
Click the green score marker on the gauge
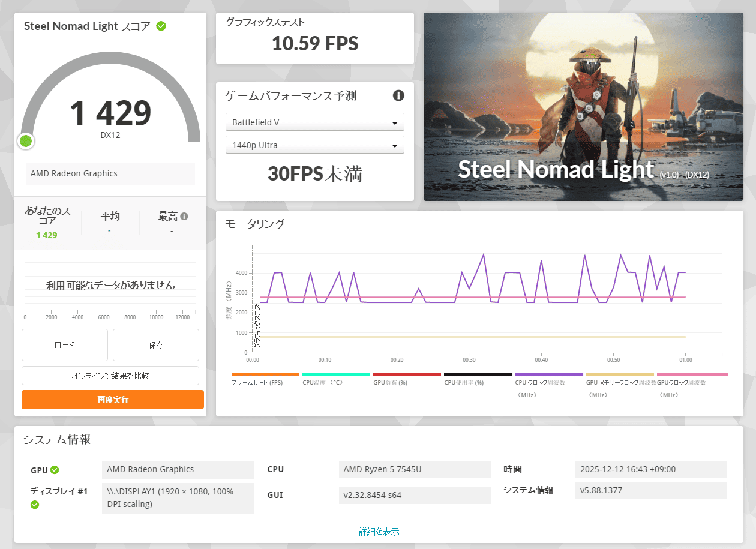(26, 141)
